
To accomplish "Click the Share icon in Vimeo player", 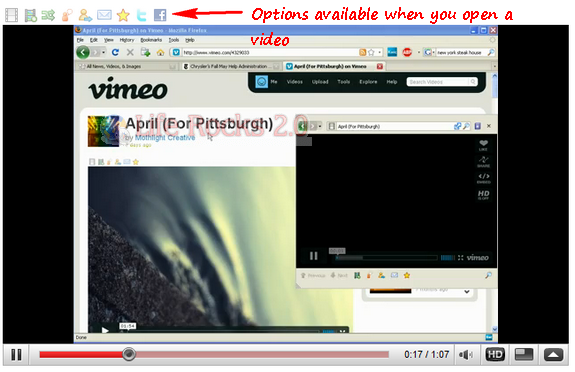I will point(483,161).
